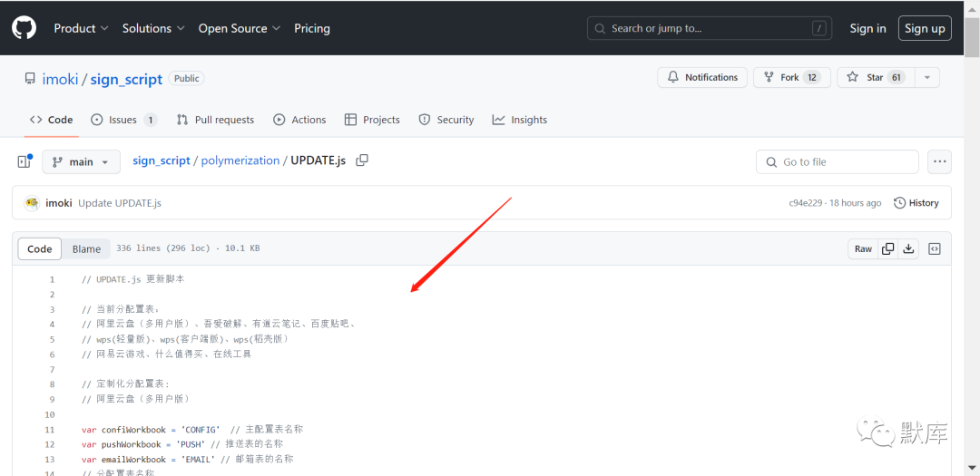
Task: Open commit c94e229
Action: pyautogui.click(x=804, y=203)
